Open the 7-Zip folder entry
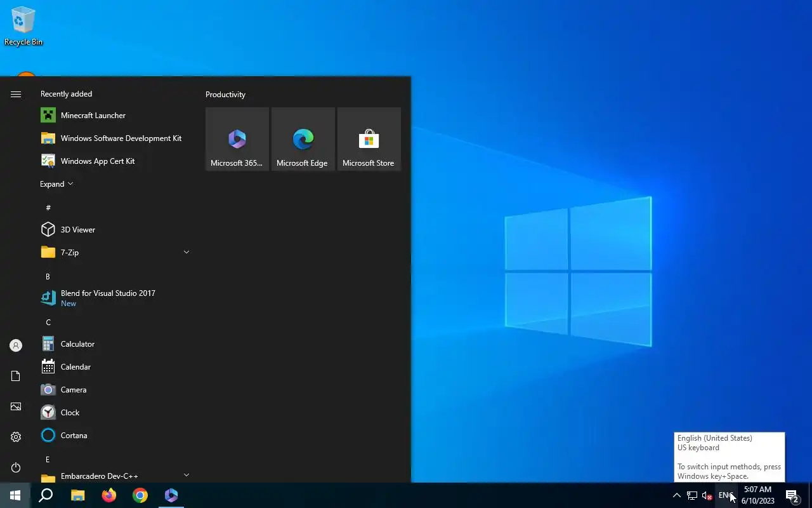This screenshot has height=508, width=812. [x=115, y=252]
